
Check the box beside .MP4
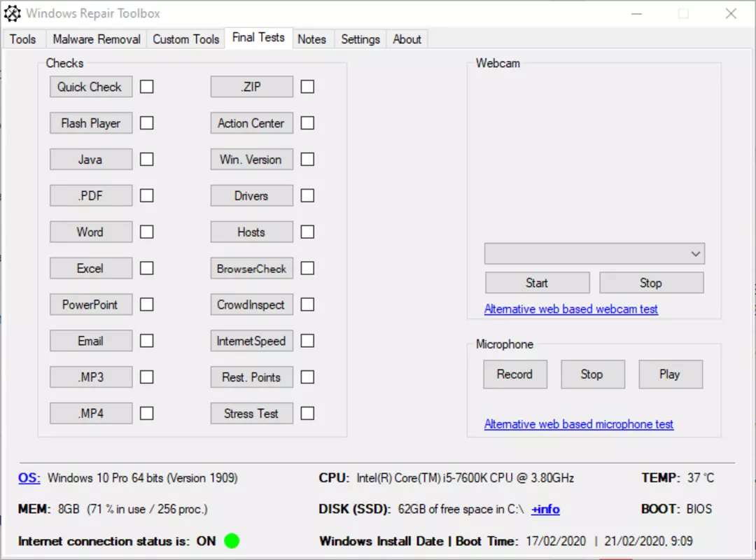(x=146, y=414)
